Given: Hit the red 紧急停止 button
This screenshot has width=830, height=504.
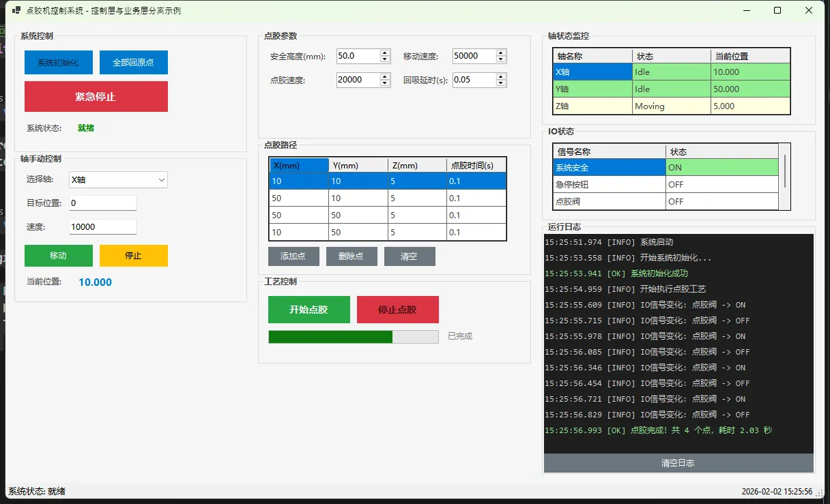Looking at the screenshot, I should [96, 97].
